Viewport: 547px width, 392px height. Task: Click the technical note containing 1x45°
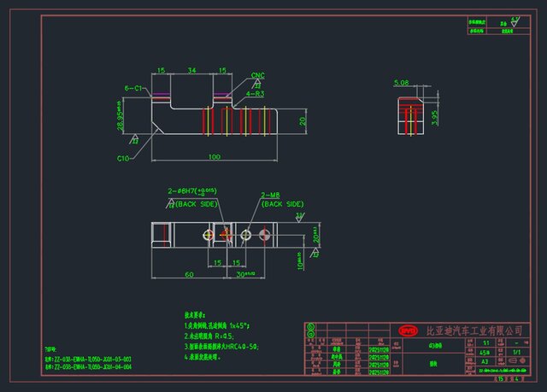(x=217, y=325)
